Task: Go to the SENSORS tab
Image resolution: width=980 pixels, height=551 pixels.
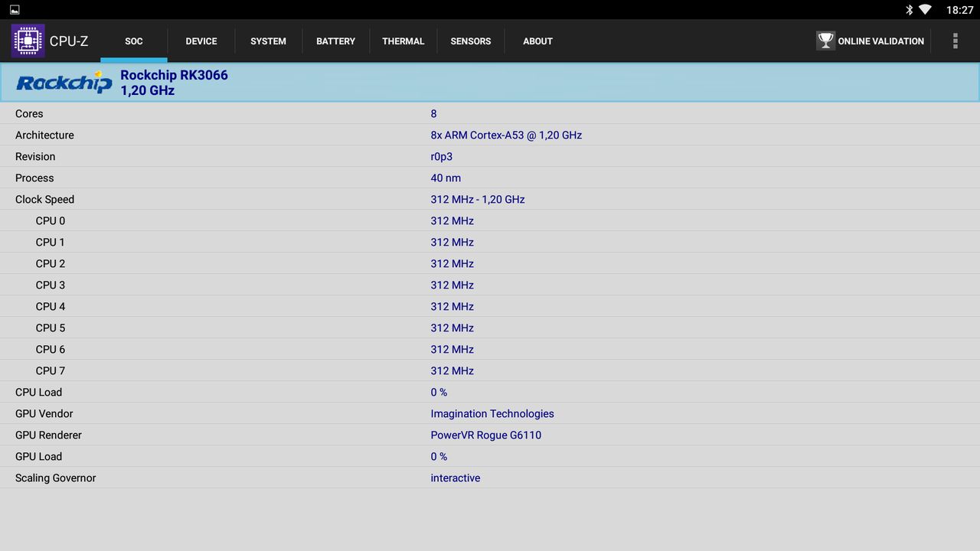Action: [471, 41]
